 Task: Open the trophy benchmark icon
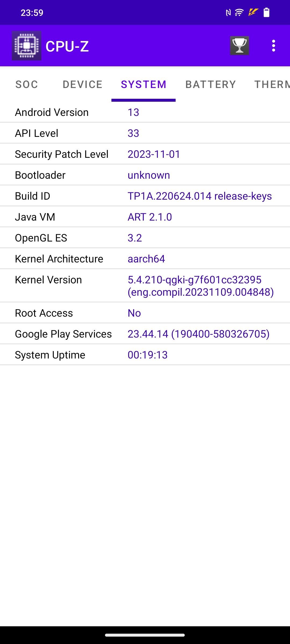click(240, 46)
